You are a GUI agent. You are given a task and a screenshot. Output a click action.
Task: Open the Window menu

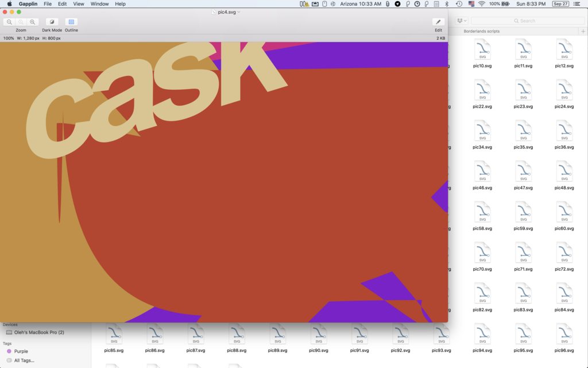tap(99, 4)
